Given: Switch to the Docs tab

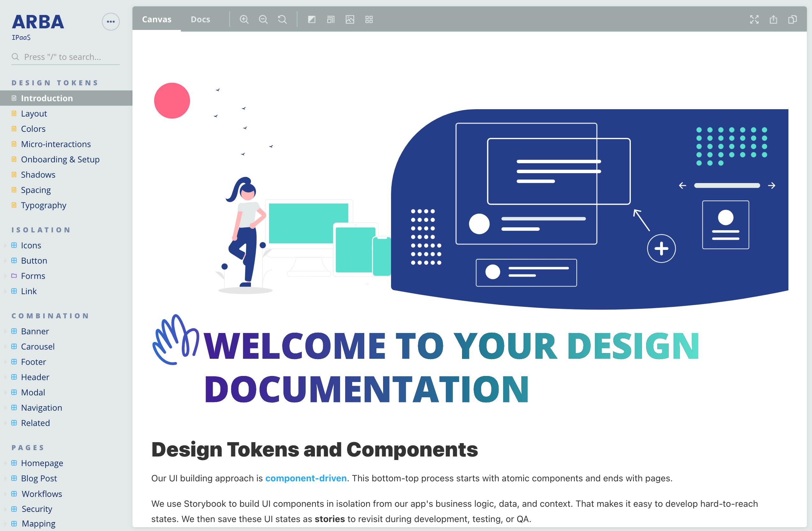Looking at the screenshot, I should pyautogui.click(x=200, y=19).
